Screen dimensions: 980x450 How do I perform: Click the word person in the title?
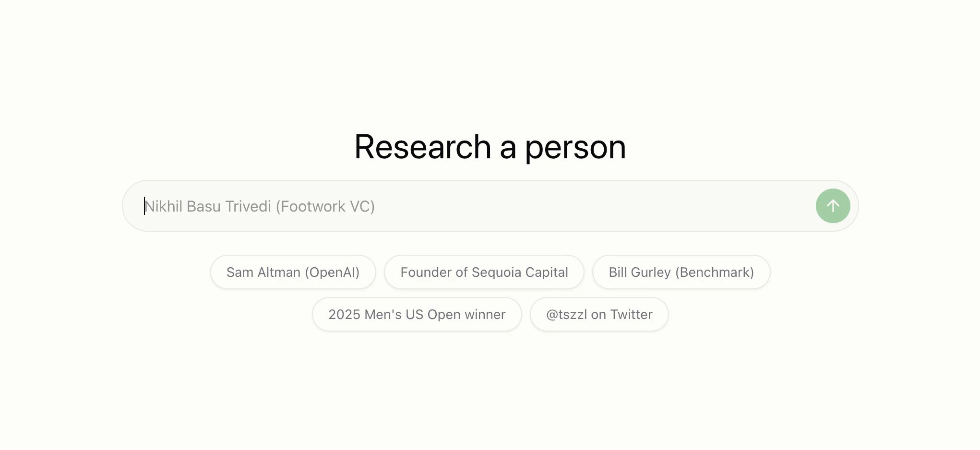[x=575, y=149]
